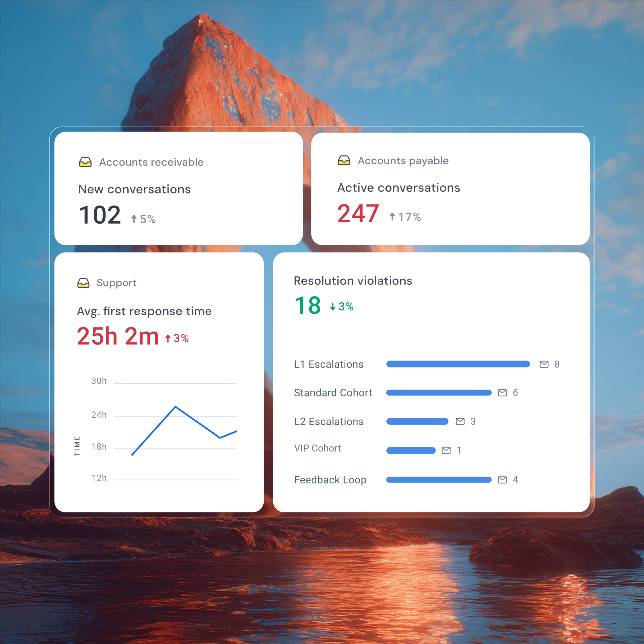Click the Accounts payable inbox icon
Viewport: 644px width, 644px height.
pos(344,161)
